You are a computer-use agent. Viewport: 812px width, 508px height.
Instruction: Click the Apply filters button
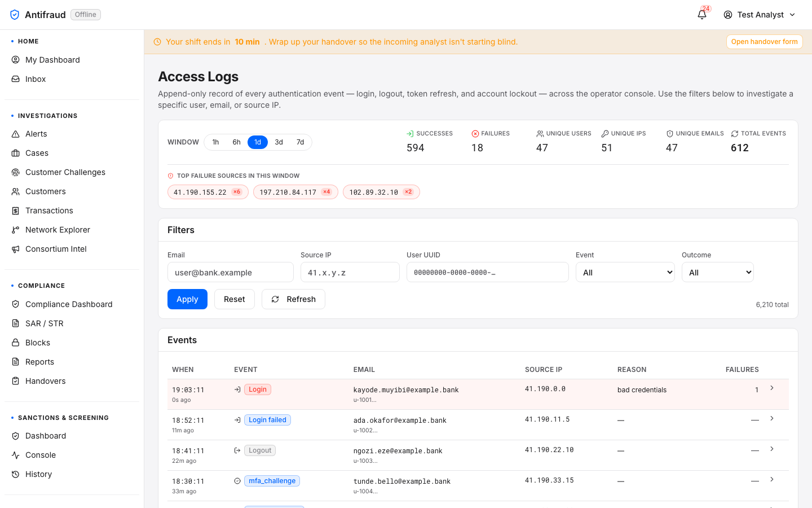point(187,299)
